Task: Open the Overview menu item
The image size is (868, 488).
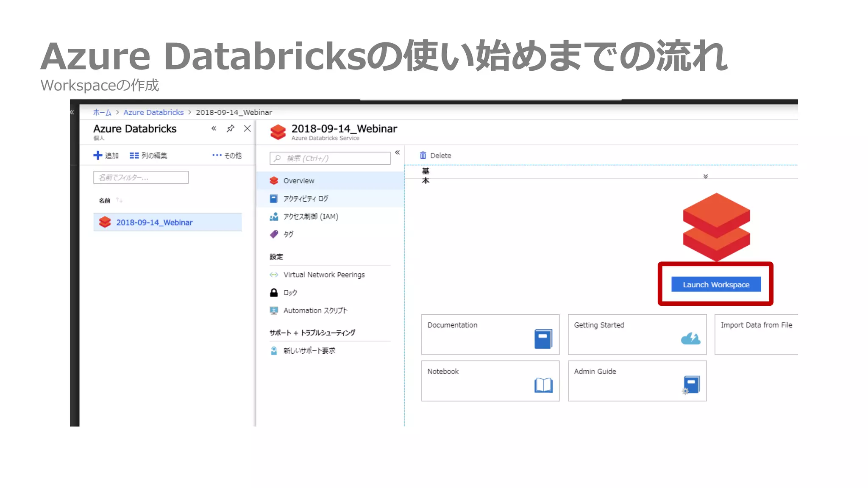Action: click(x=330, y=180)
